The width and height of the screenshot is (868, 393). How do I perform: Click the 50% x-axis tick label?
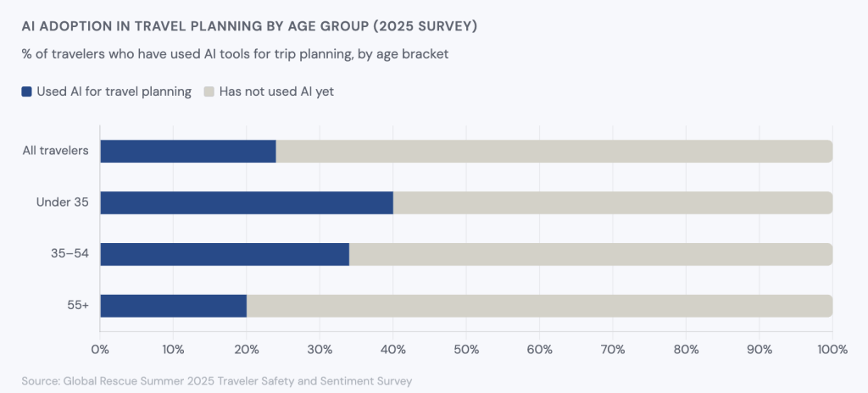pos(466,349)
